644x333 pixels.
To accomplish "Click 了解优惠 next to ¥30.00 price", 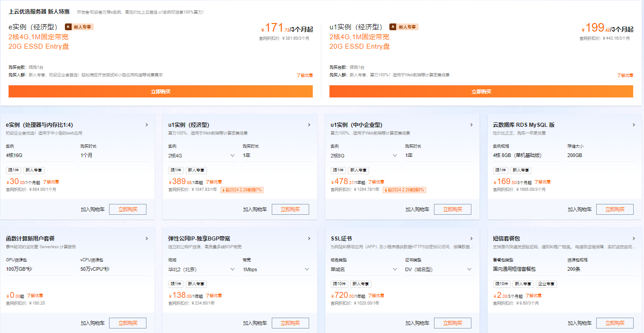I will pyautogui.click(x=51, y=182).
